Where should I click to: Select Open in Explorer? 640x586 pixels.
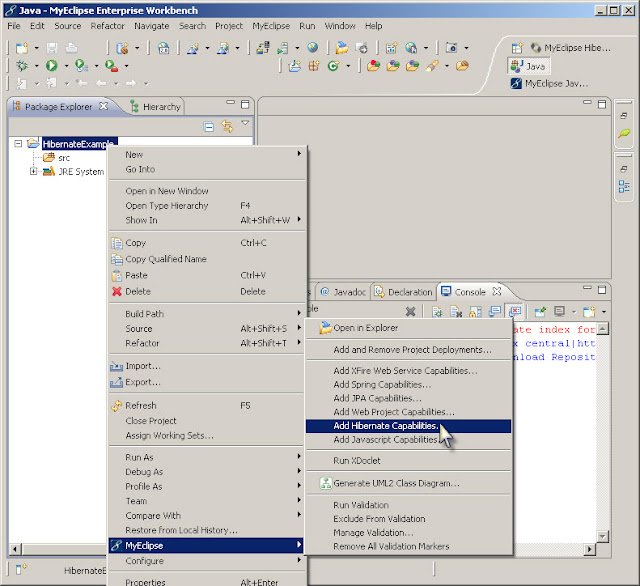tap(408, 328)
